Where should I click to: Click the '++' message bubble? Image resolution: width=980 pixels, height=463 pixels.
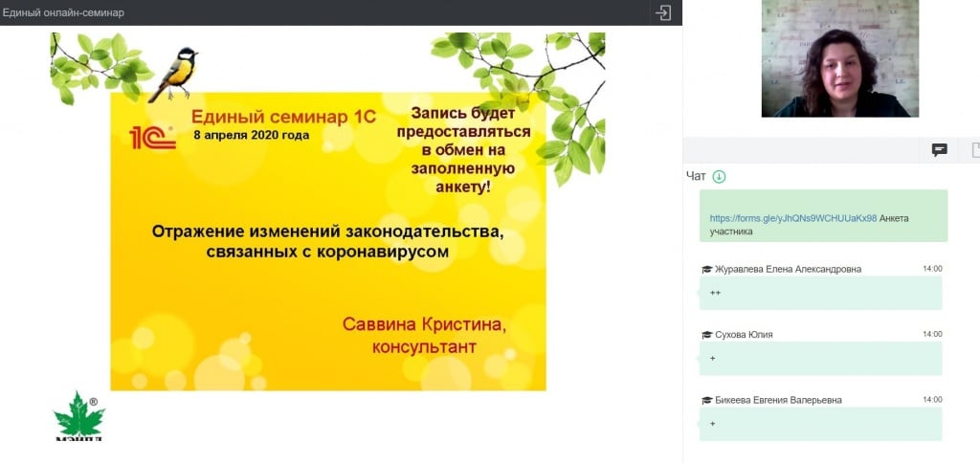coord(820,293)
